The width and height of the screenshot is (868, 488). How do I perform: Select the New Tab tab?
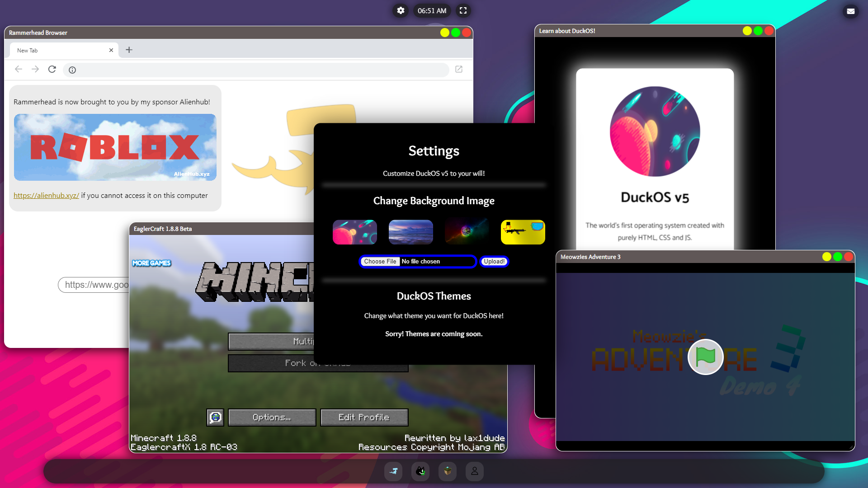64,50
